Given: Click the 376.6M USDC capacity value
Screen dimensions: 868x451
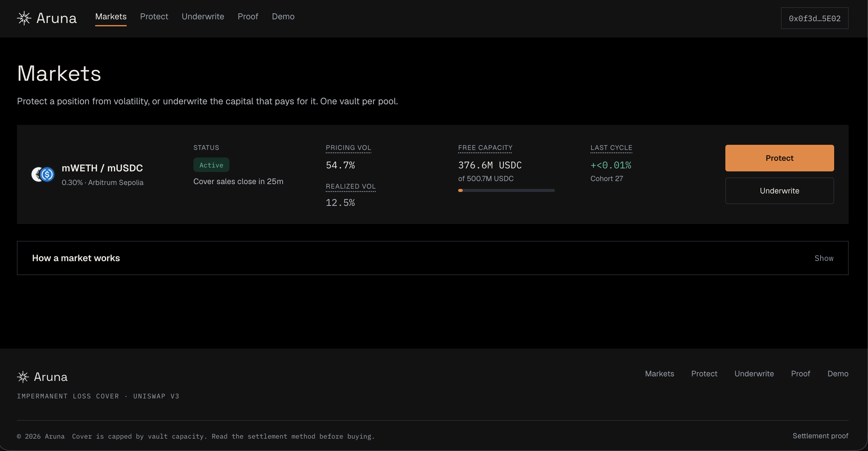Looking at the screenshot, I should click(490, 165).
